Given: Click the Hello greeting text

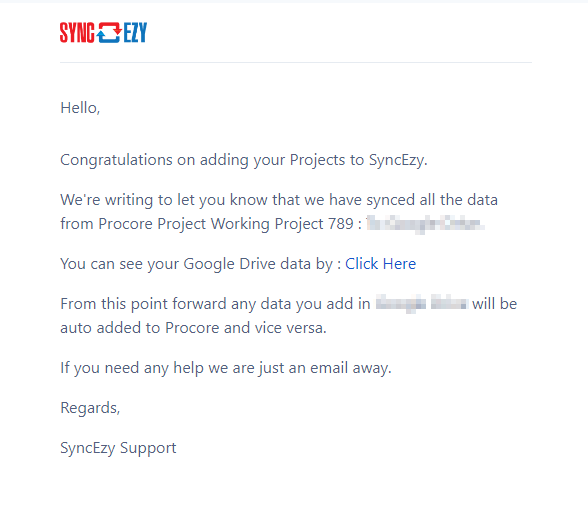Looking at the screenshot, I should pyautogui.click(x=80, y=108).
